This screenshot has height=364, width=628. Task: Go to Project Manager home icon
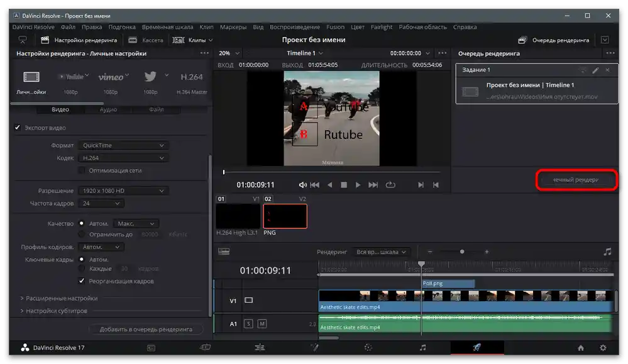[581, 348]
